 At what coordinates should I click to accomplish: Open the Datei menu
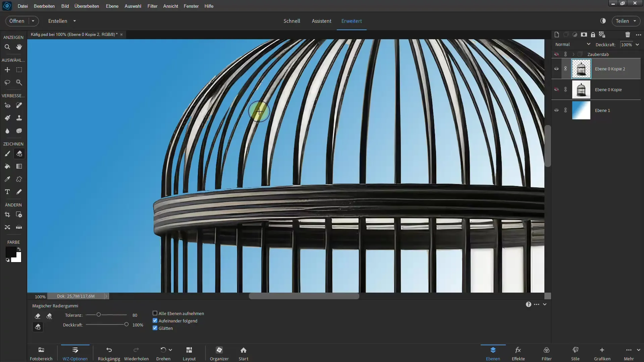(23, 6)
